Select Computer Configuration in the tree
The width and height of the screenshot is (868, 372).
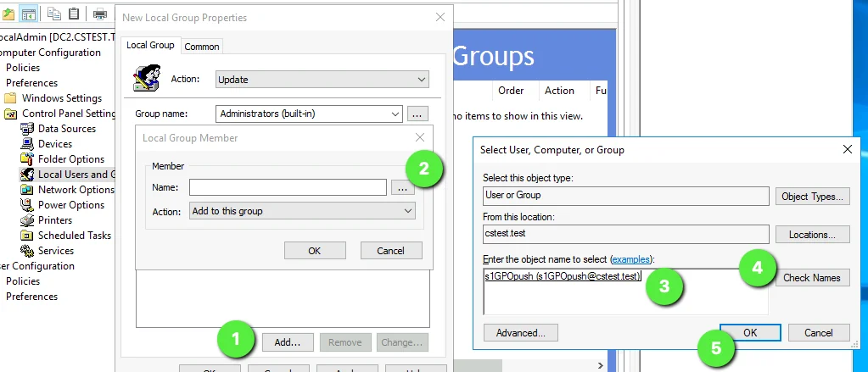[x=48, y=53]
